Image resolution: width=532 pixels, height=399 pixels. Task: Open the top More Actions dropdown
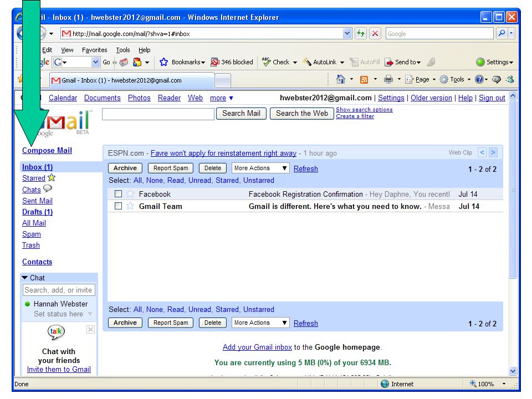(x=260, y=168)
